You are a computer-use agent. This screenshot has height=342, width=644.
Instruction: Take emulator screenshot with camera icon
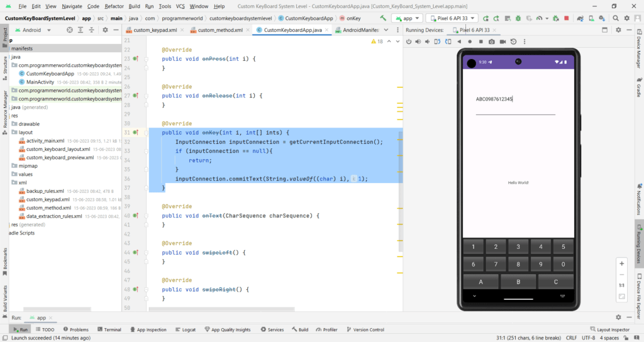click(x=492, y=41)
